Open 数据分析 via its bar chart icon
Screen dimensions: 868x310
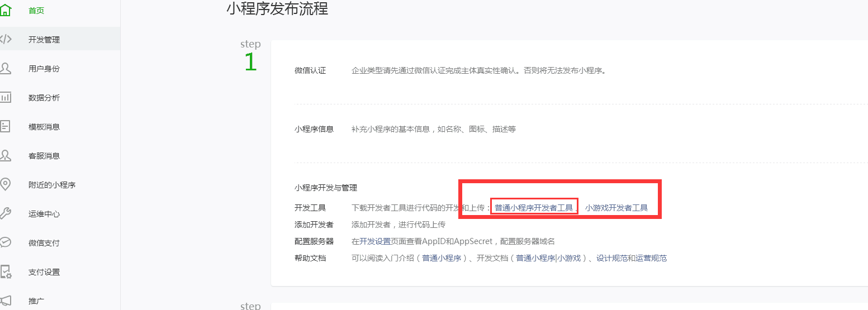point(5,98)
